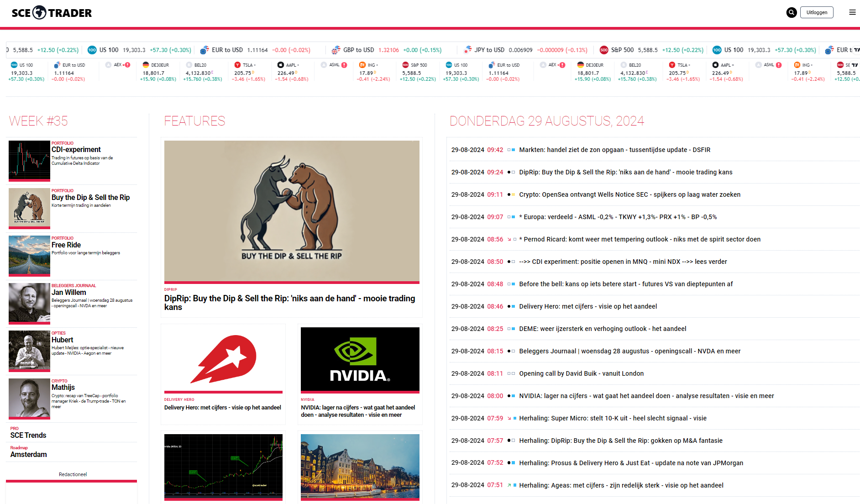Click the GBP to USD rate 1.32106
860x504 pixels.
[388, 50]
